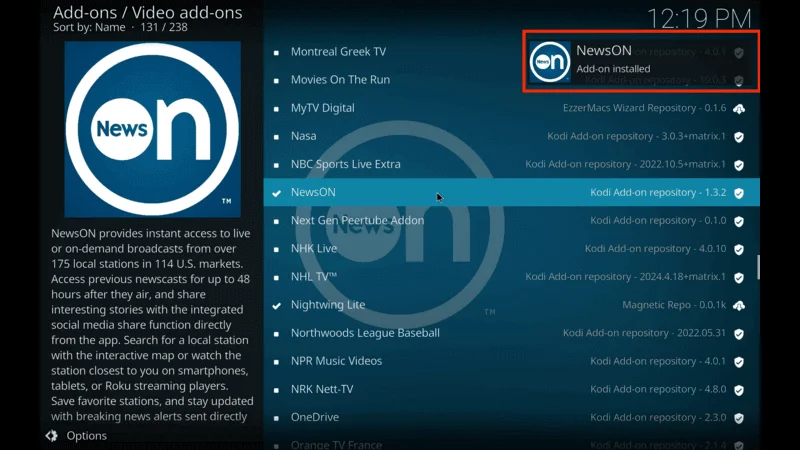Click the Nightwing Lite cloud download icon

click(x=739, y=305)
